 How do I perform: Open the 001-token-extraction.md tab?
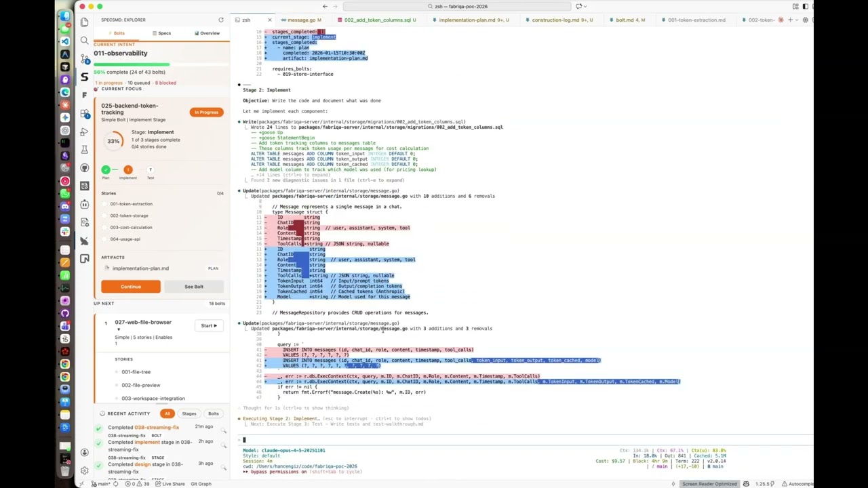696,20
